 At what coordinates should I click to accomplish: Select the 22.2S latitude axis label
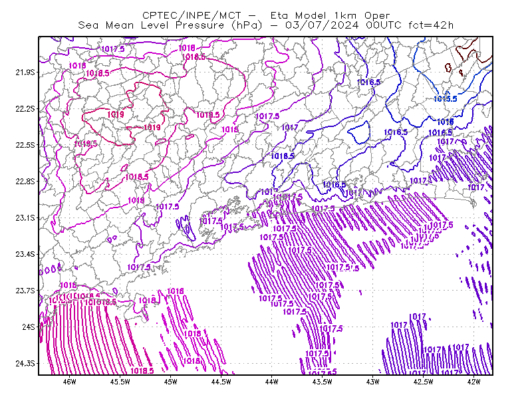[25, 108]
